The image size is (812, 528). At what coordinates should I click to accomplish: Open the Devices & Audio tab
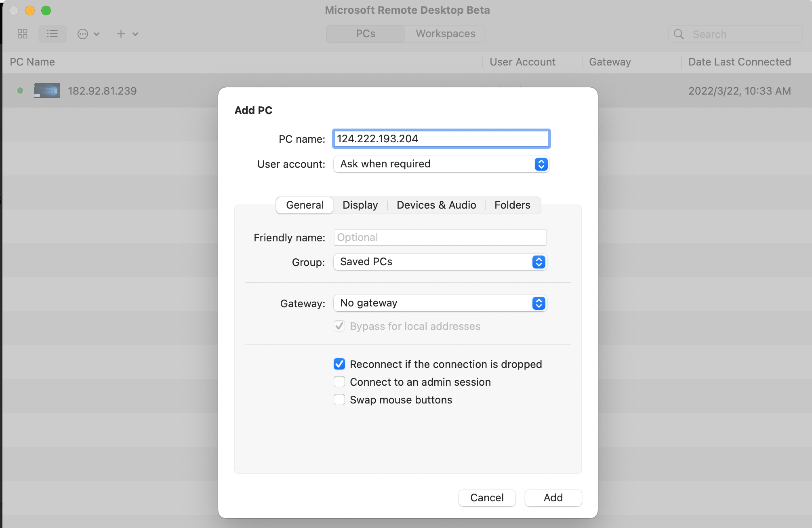point(436,205)
